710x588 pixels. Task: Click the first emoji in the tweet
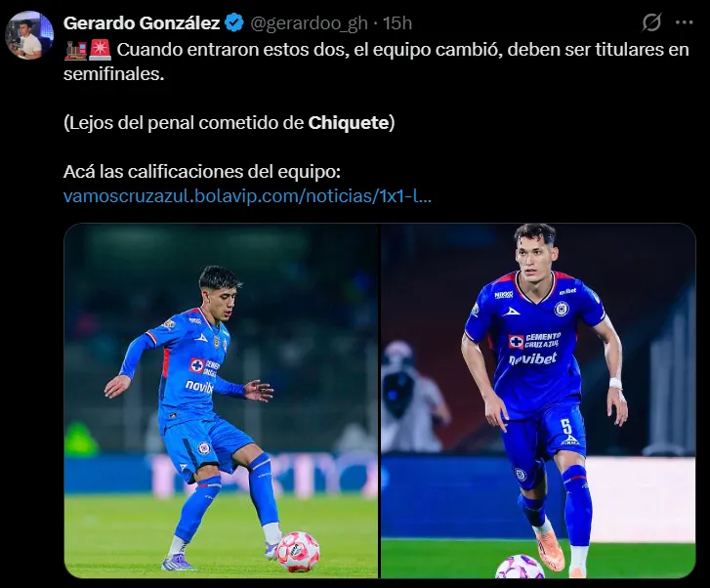(74, 50)
